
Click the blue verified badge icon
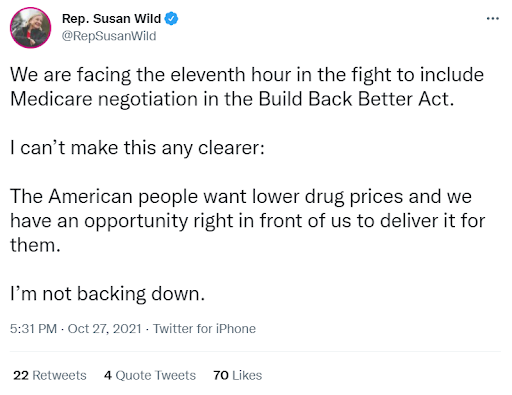[171, 19]
